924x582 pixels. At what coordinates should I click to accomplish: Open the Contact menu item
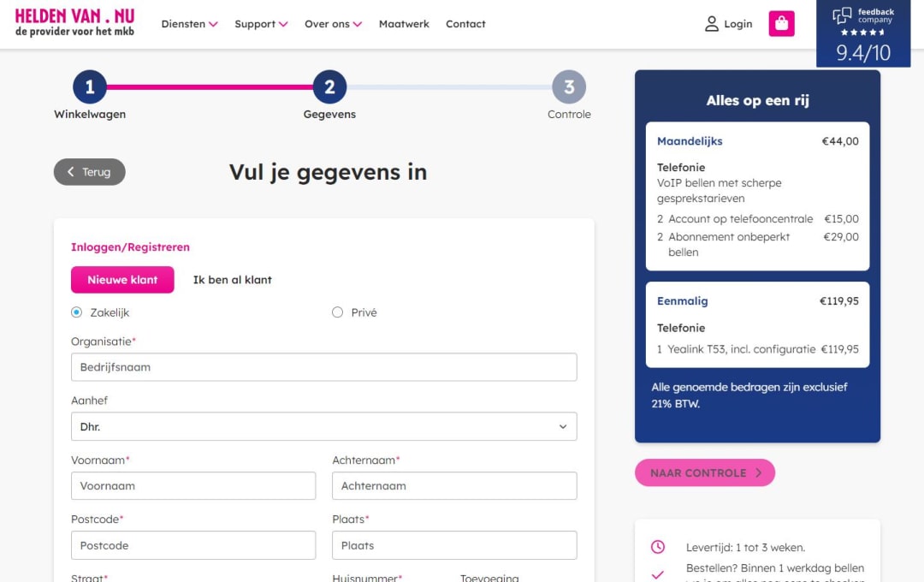[x=465, y=24]
